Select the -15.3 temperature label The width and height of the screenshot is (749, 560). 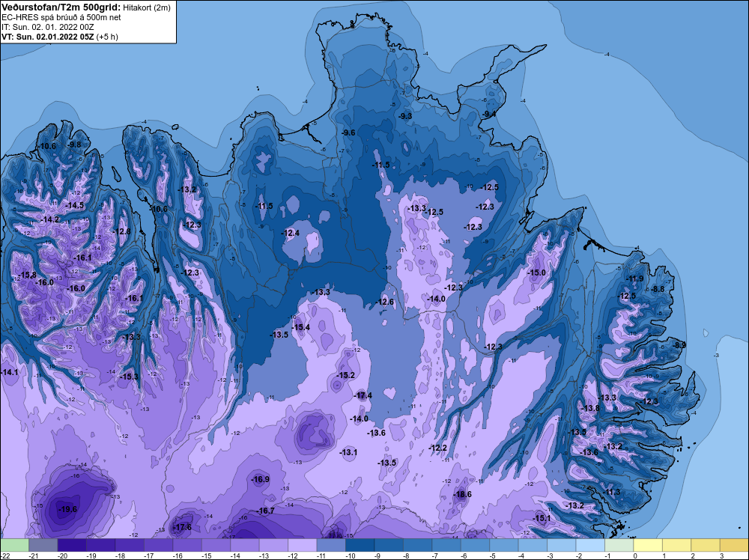click(129, 377)
